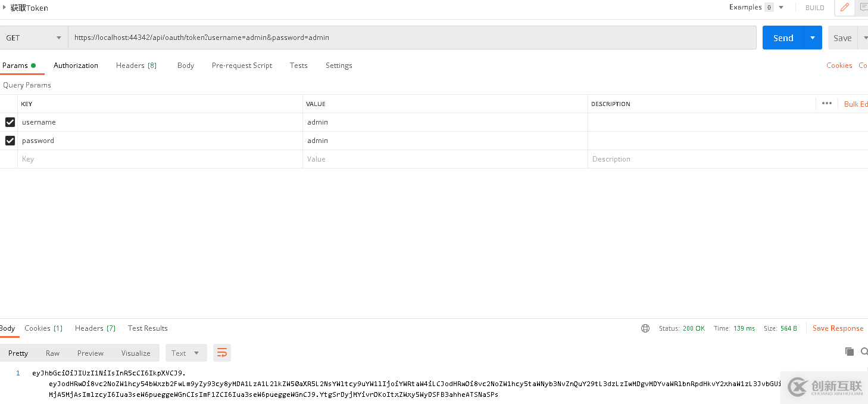Copy response with the copy icon
This screenshot has height=404, width=868.
850,352
